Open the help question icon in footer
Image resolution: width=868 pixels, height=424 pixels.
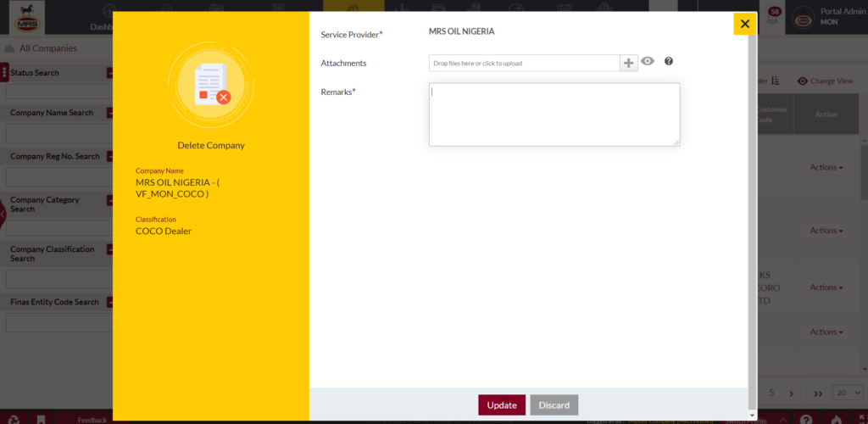(807, 419)
